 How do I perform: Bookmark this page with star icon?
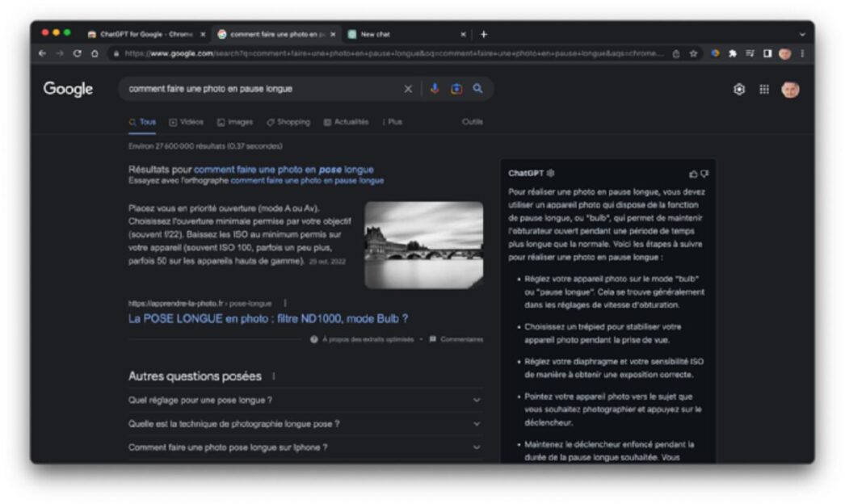[x=693, y=54]
